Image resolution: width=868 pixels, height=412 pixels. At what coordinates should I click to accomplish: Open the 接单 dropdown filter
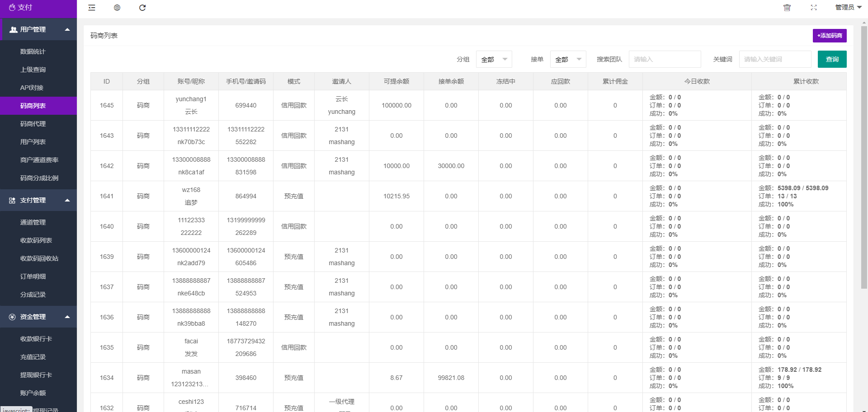[x=568, y=59]
